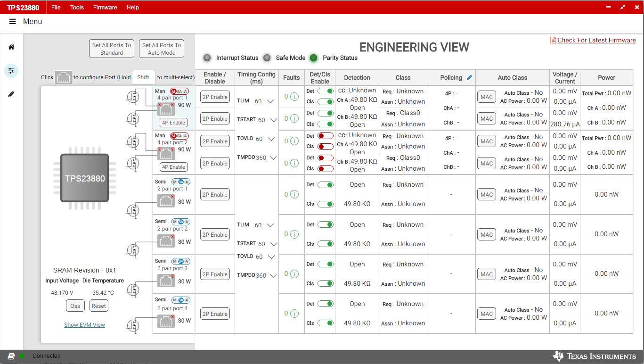The height and width of the screenshot is (364, 644).
Task: Open the Help menu
Action: [x=133, y=8]
